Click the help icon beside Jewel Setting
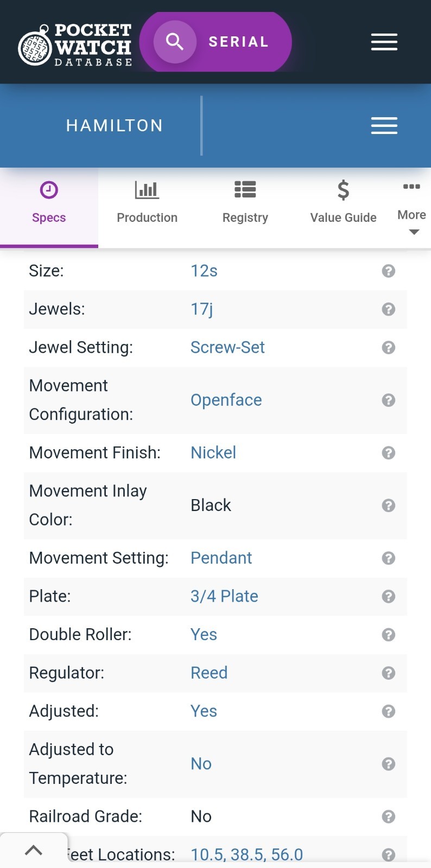 [388, 347]
